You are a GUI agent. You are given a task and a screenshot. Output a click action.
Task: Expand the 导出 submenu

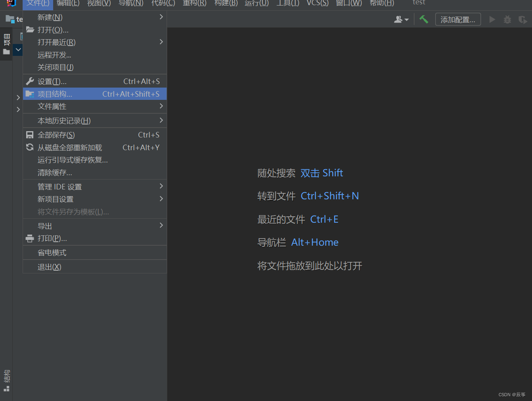click(95, 226)
